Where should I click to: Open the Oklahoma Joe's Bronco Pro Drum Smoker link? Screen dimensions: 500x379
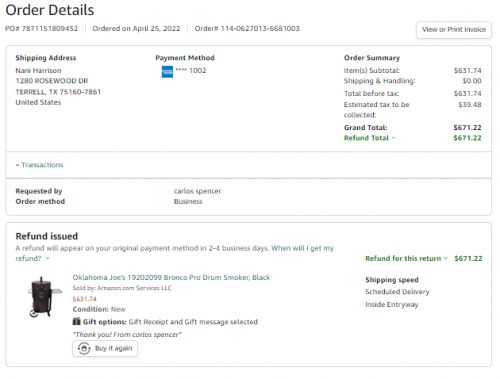tap(171, 277)
